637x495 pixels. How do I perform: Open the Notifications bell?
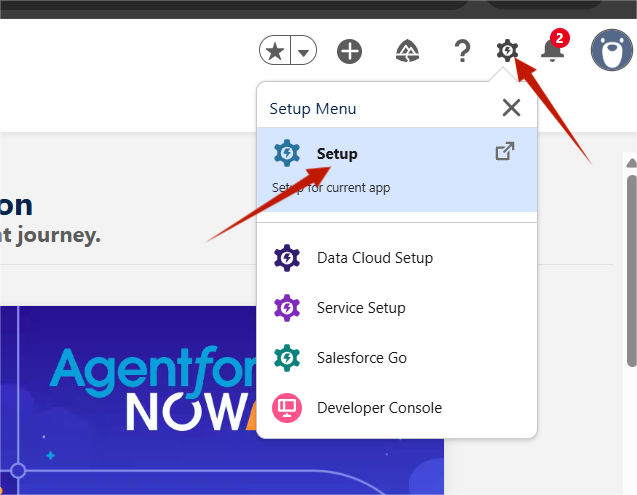pyautogui.click(x=552, y=51)
